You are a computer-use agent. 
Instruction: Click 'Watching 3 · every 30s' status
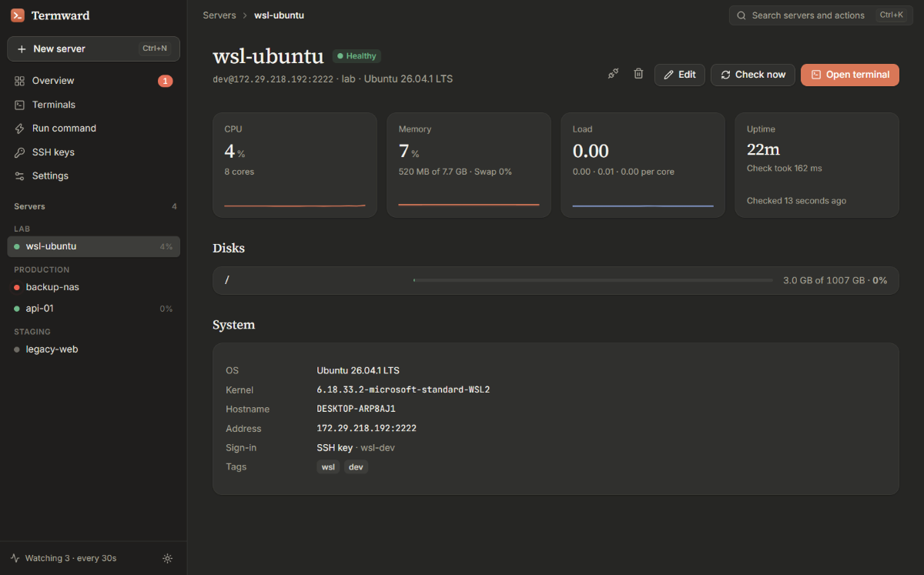(71, 558)
